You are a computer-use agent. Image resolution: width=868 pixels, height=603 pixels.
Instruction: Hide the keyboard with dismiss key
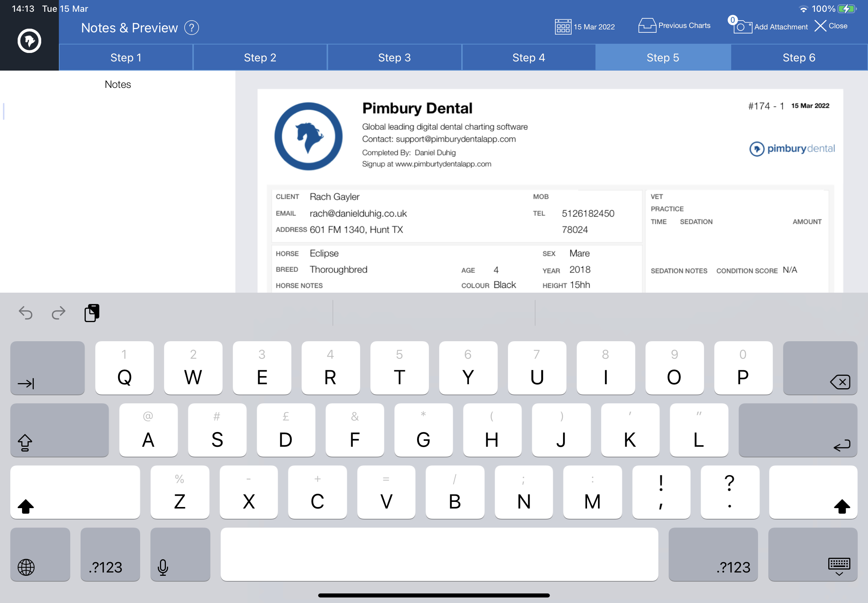click(812, 554)
